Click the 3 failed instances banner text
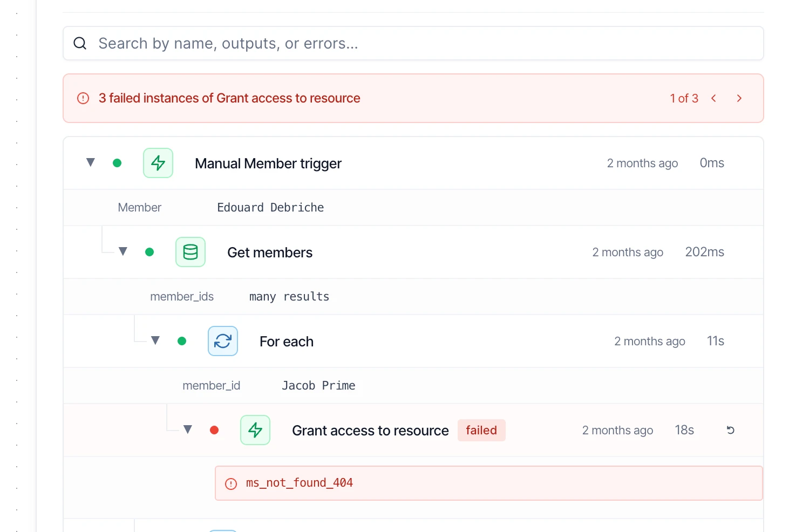The height and width of the screenshot is (532, 789). (x=229, y=98)
